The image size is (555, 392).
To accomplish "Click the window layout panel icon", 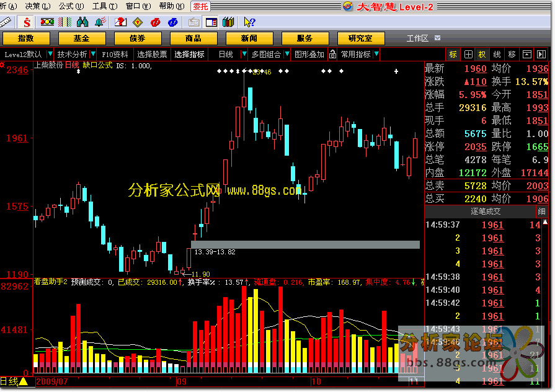I will pyautogui.click(x=211, y=22).
